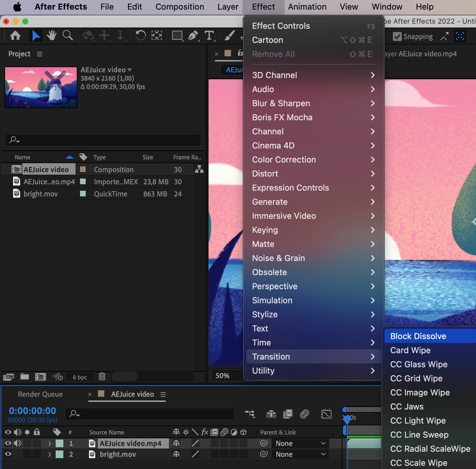The width and height of the screenshot is (476, 469).
Task: Click label color swatch of layer 1
Action: [59, 443]
